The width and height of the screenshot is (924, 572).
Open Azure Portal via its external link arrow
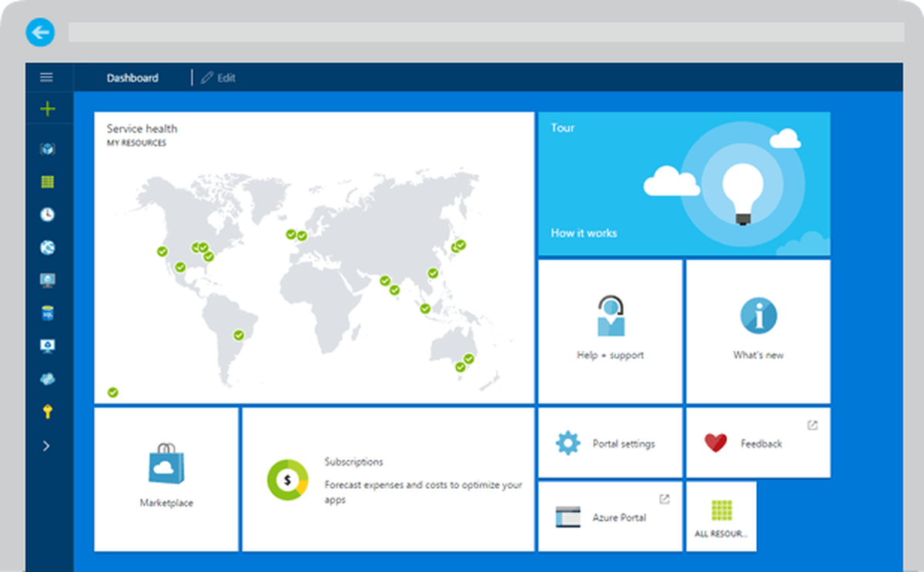663,498
